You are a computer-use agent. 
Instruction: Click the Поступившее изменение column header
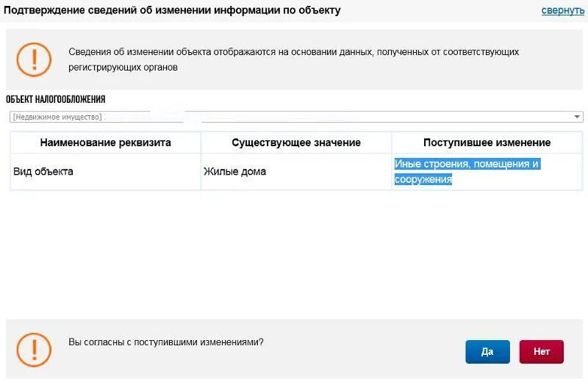coord(487,143)
